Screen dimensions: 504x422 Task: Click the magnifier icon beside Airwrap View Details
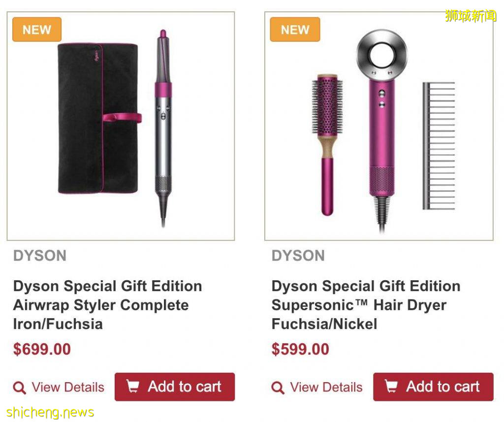19,388
